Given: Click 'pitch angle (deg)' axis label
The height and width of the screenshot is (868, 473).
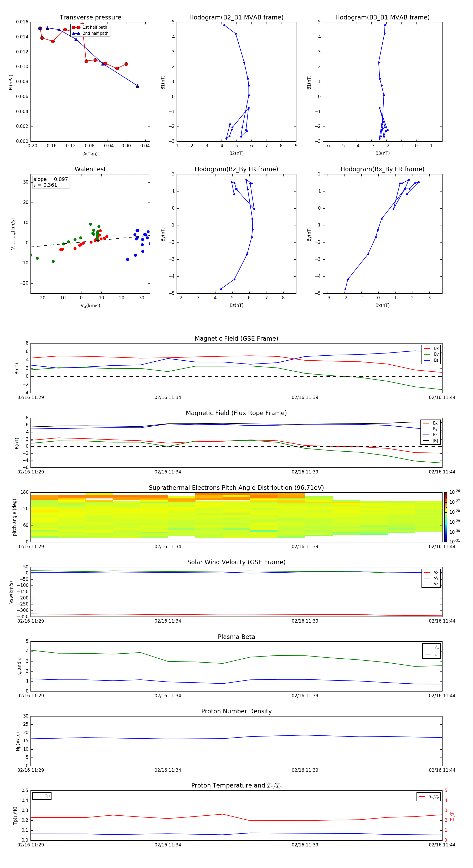Looking at the screenshot, I should pos(15,517).
